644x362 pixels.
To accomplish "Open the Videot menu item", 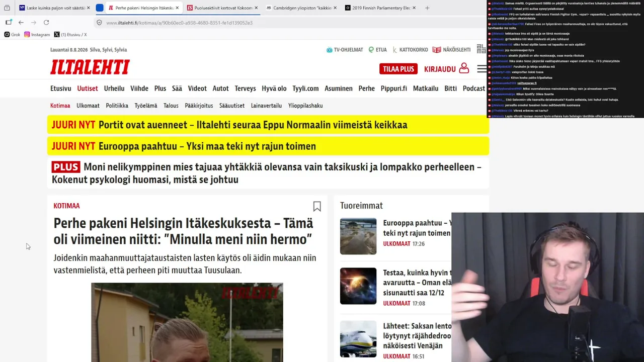I will pos(197,88).
